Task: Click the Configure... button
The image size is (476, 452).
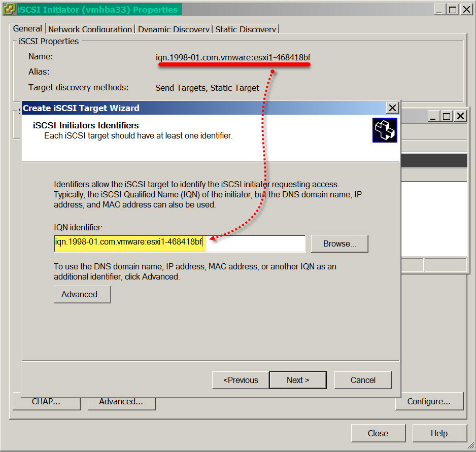Action: click(429, 401)
